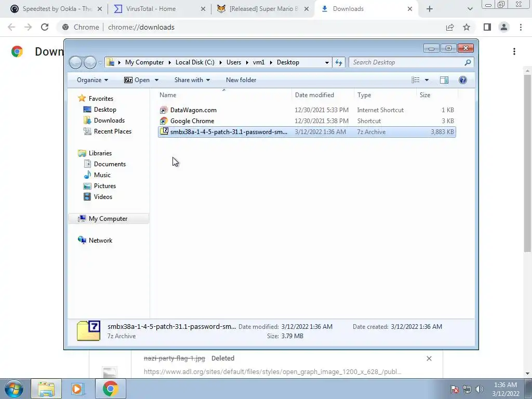
Task: Expand the view options dropdown arrow
Action: [427, 80]
